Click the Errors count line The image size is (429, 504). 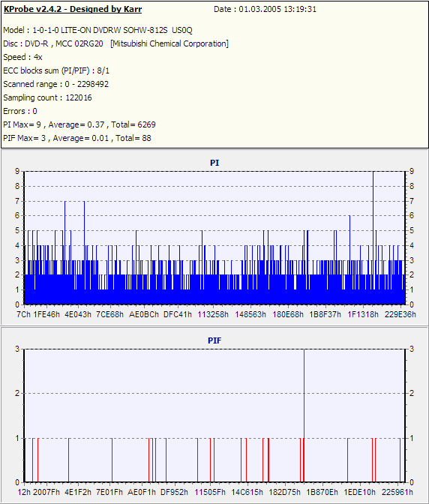(x=20, y=111)
